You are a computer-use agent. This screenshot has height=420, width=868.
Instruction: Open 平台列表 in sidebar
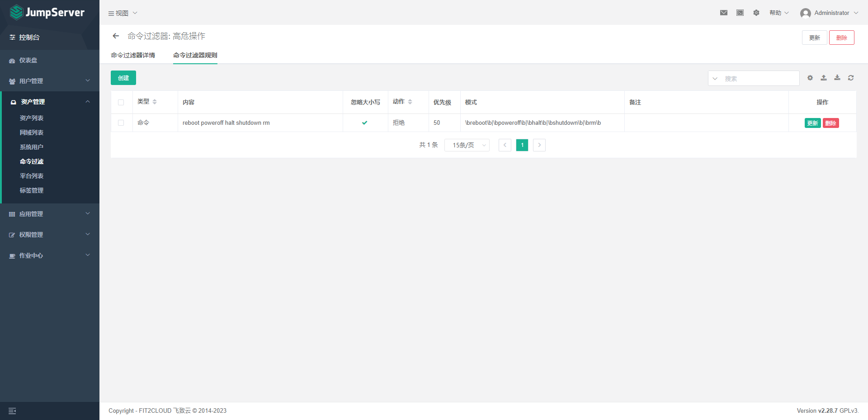[x=32, y=176]
